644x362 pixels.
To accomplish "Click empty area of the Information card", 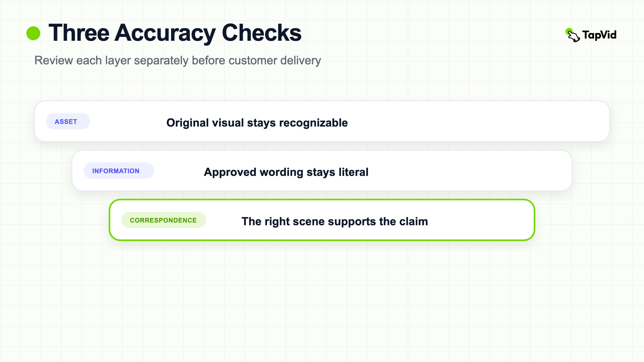I will 470,171.
